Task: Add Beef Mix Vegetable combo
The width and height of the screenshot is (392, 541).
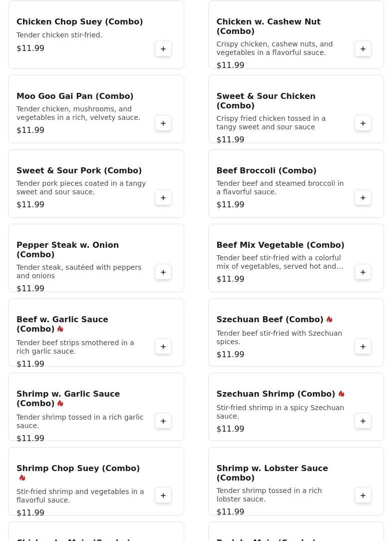Action: 363,272
